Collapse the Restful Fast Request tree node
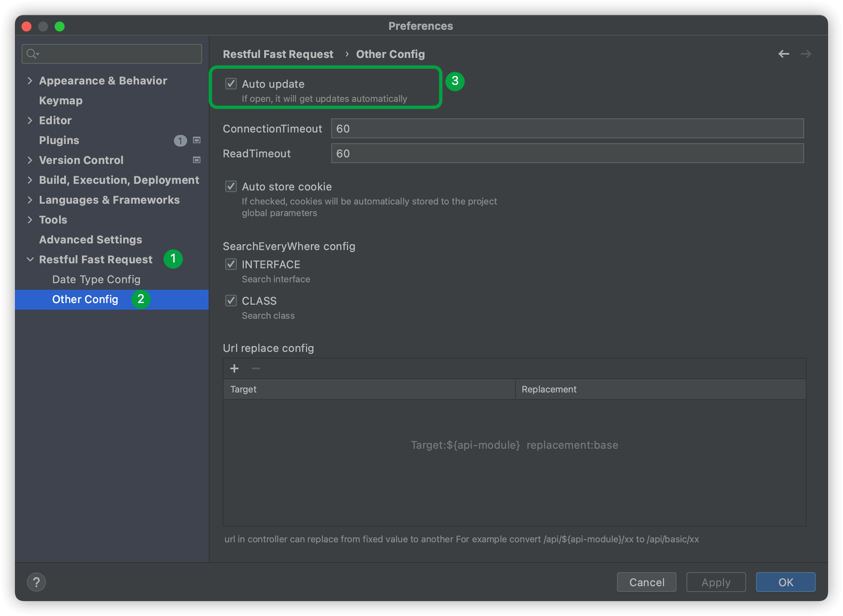This screenshot has width=843, height=616. tap(30, 260)
